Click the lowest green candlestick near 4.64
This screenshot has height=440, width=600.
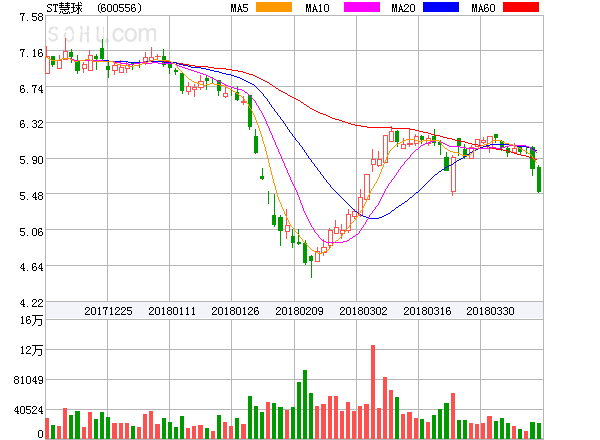tap(311, 265)
